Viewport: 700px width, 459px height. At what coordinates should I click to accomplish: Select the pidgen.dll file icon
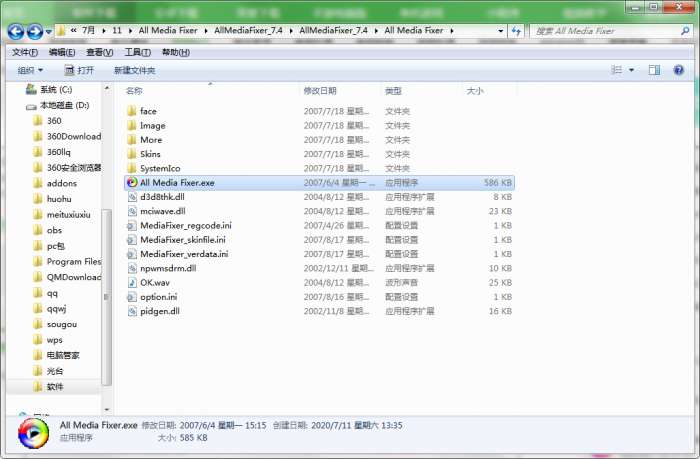point(132,311)
